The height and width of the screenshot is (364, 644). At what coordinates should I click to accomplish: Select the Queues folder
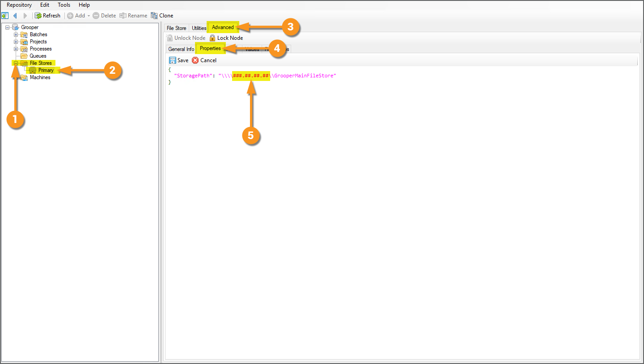coord(38,56)
